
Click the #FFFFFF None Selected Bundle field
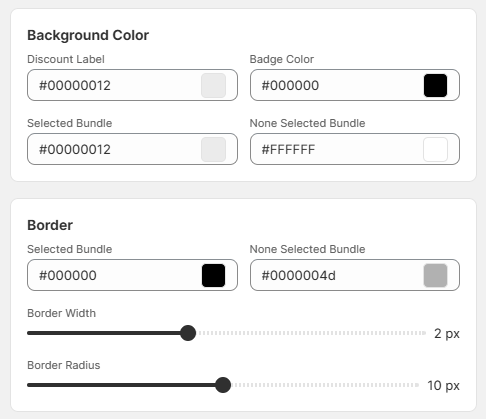pos(355,149)
